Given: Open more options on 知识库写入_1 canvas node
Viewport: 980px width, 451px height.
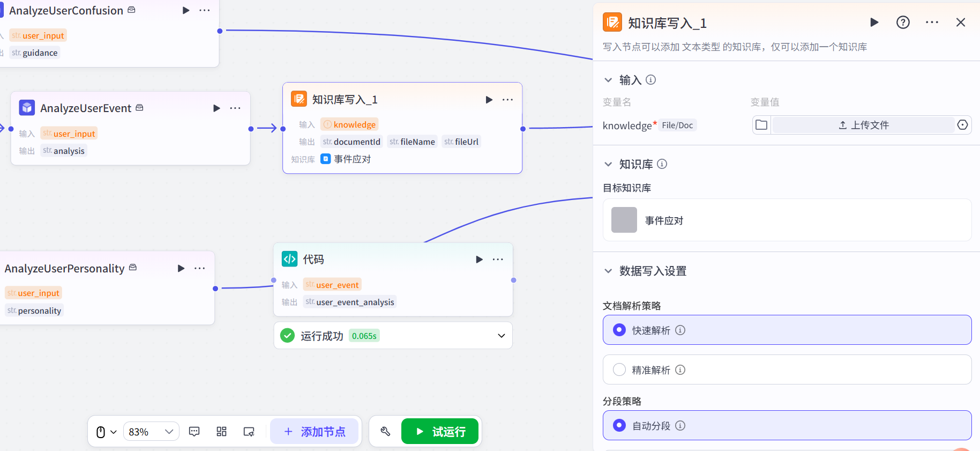Looking at the screenshot, I should pos(507,99).
